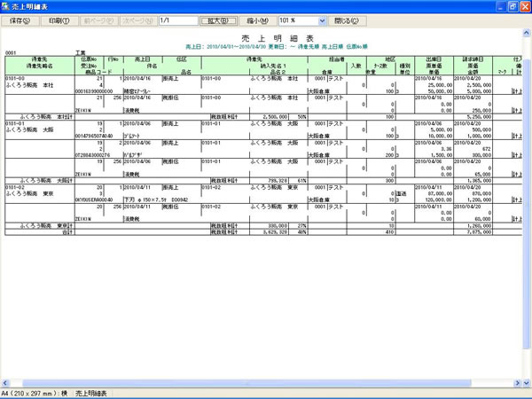Click product code OKY00SERA00040
The height and width of the screenshot is (399, 532).
[94, 199]
